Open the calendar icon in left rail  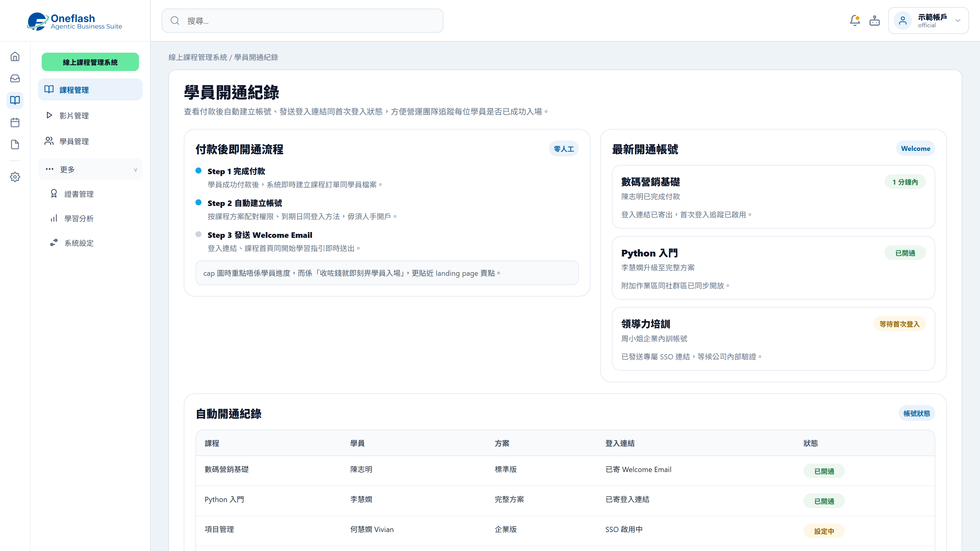click(x=15, y=122)
